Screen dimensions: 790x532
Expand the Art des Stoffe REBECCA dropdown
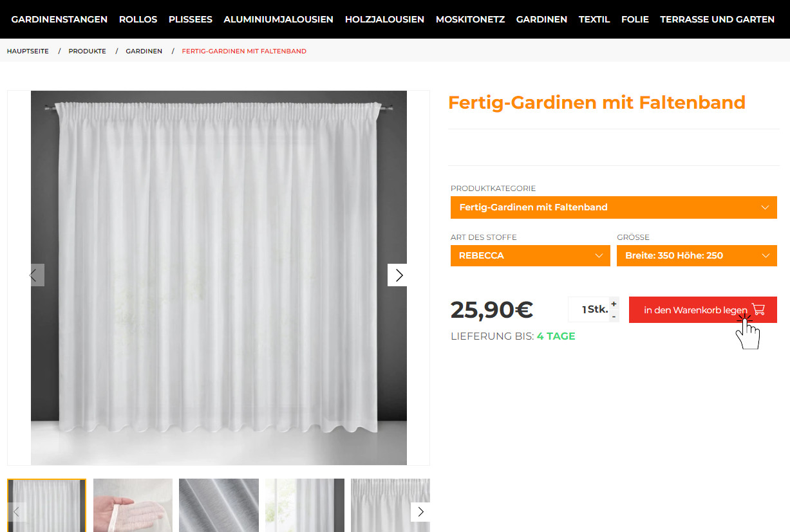[531, 255]
